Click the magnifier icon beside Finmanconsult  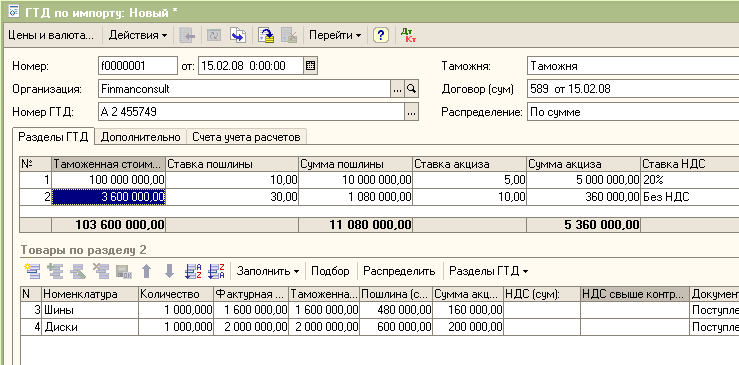coord(412,89)
